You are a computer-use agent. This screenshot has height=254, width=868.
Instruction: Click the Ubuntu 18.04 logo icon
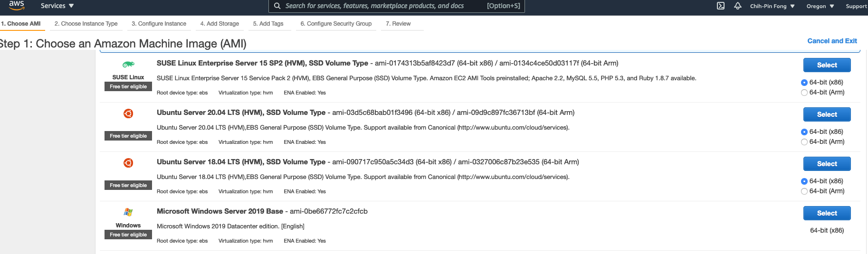pos(128,163)
